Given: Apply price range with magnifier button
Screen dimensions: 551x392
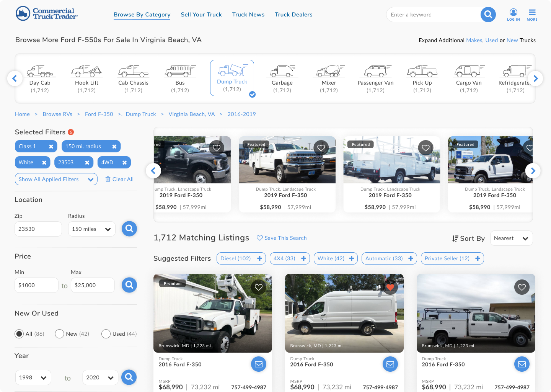Looking at the screenshot, I should point(129,285).
